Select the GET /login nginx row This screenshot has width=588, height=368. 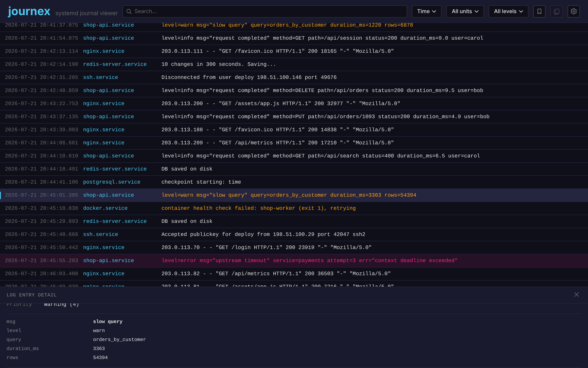294,248
